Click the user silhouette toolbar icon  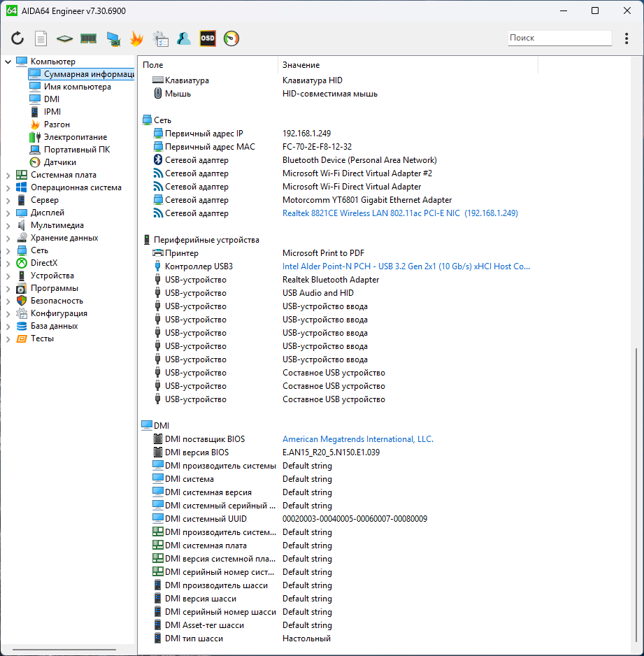[x=184, y=38]
